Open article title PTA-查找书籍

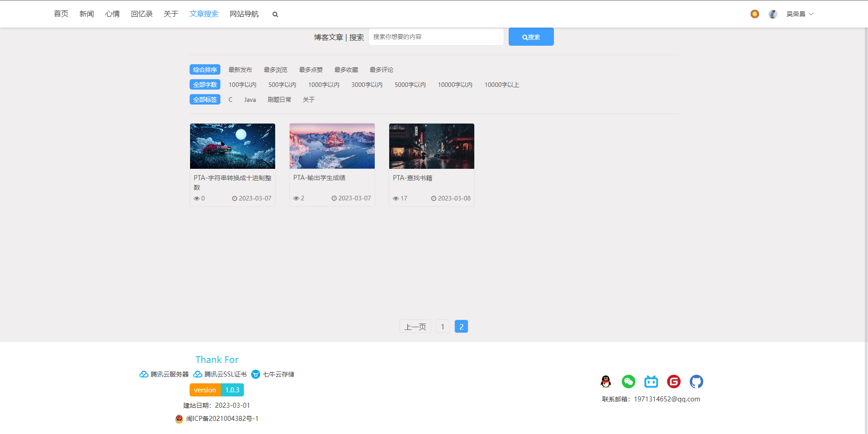coord(413,178)
